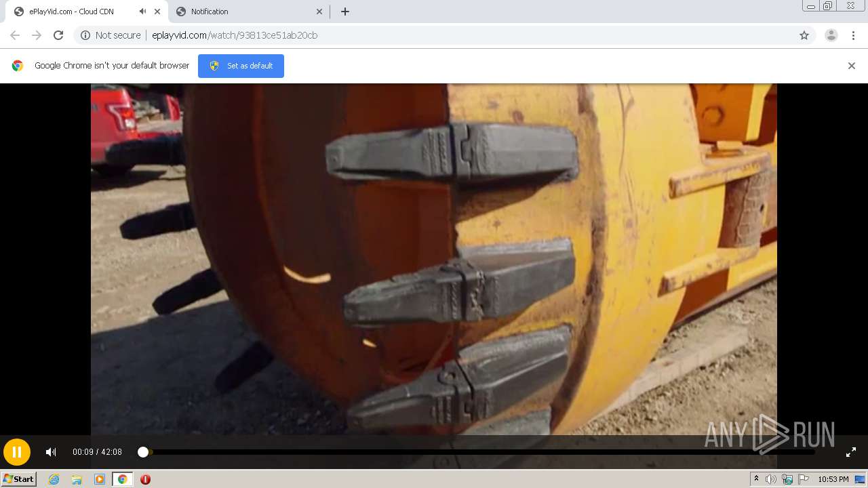This screenshot has width=868, height=488.
Task: Open the Chrome profile avatar menu
Action: coord(831,35)
